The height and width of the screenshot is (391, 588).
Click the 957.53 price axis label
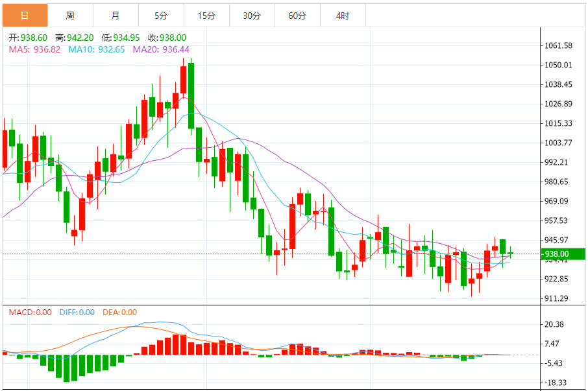(x=556, y=220)
